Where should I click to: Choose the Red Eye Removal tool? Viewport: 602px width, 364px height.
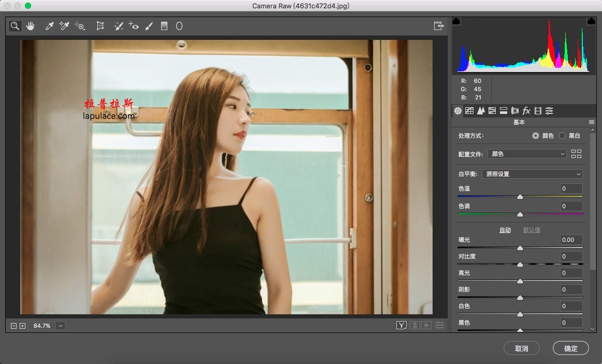tap(133, 26)
